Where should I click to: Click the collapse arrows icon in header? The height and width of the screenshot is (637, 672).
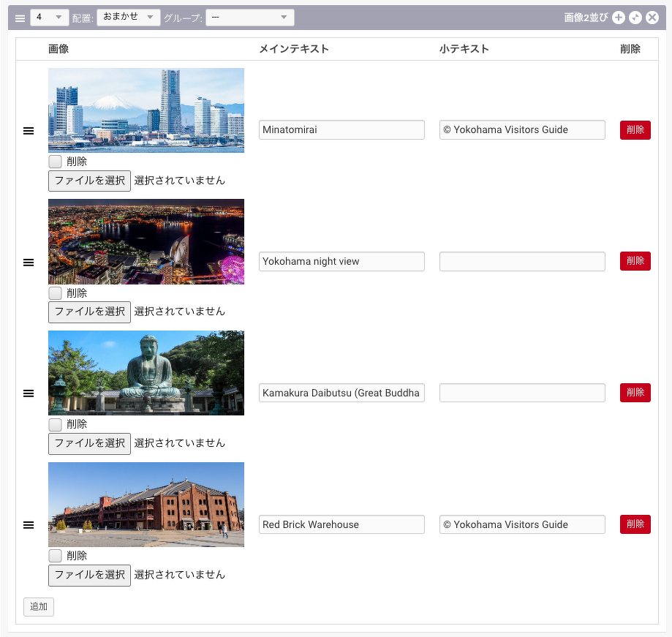(635, 18)
